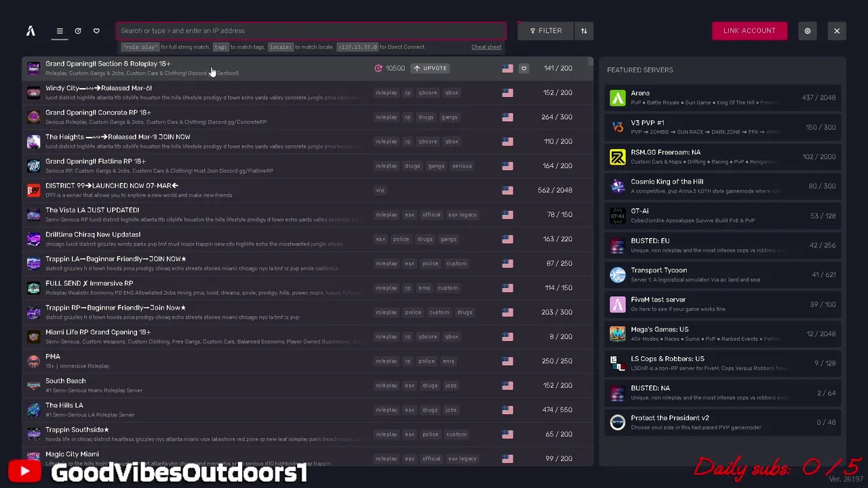Screen dimensions: 868x488
Task: Click the DISTRICT 99 server icon
Action: click(33, 190)
